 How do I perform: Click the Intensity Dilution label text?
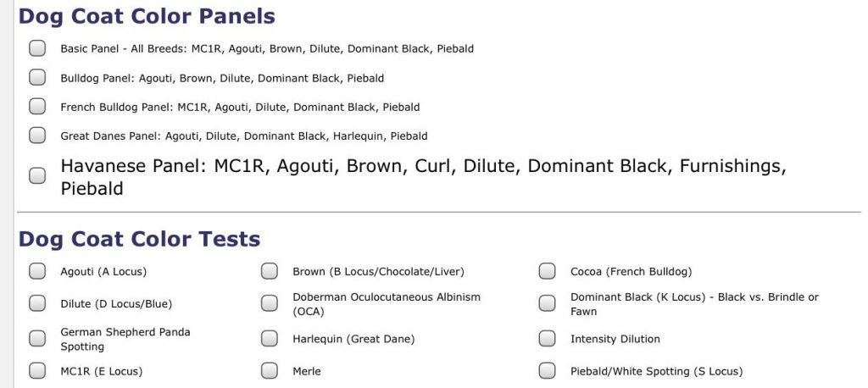coord(615,339)
